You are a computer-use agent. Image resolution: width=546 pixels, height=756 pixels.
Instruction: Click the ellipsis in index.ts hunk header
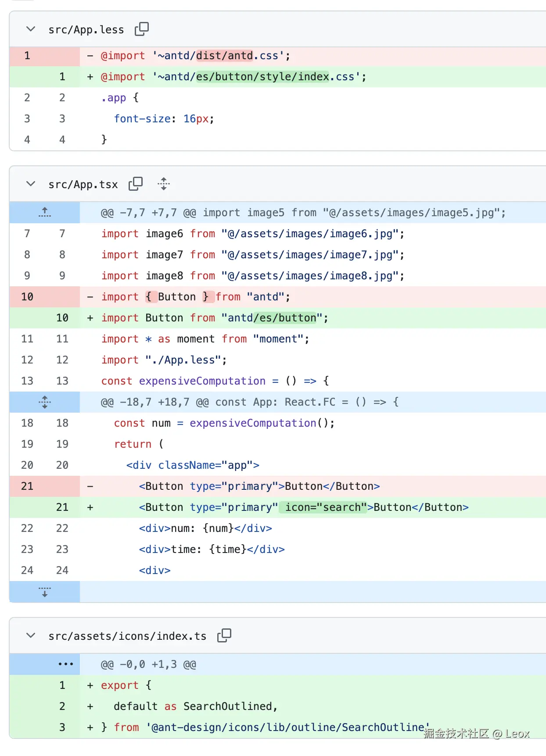(x=66, y=664)
